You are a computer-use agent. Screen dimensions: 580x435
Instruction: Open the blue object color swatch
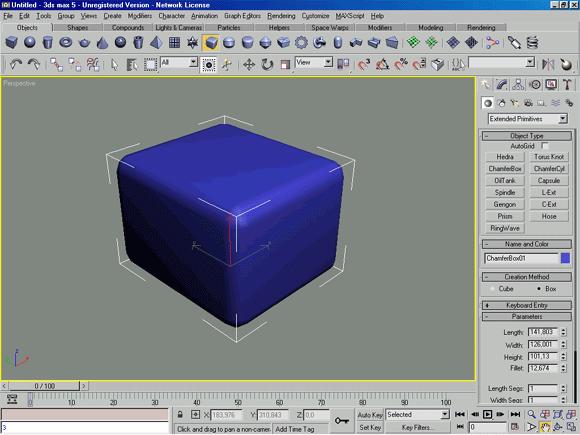click(x=565, y=258)
